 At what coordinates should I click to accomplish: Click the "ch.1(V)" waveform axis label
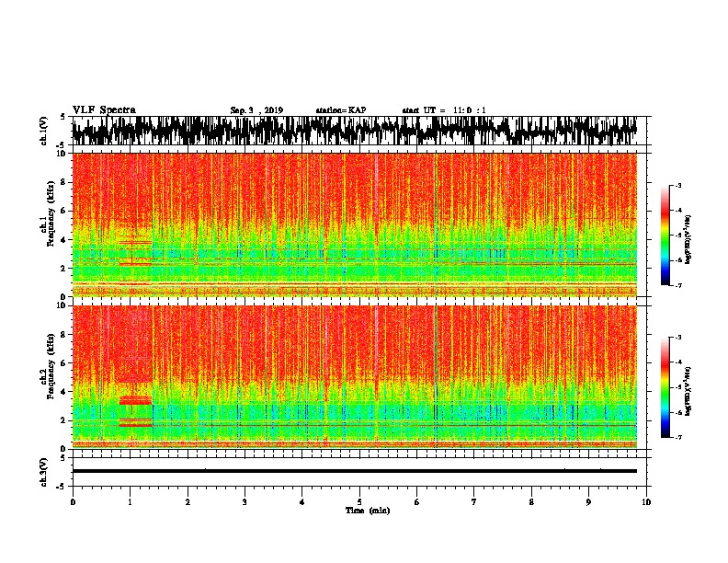(44, 131)
